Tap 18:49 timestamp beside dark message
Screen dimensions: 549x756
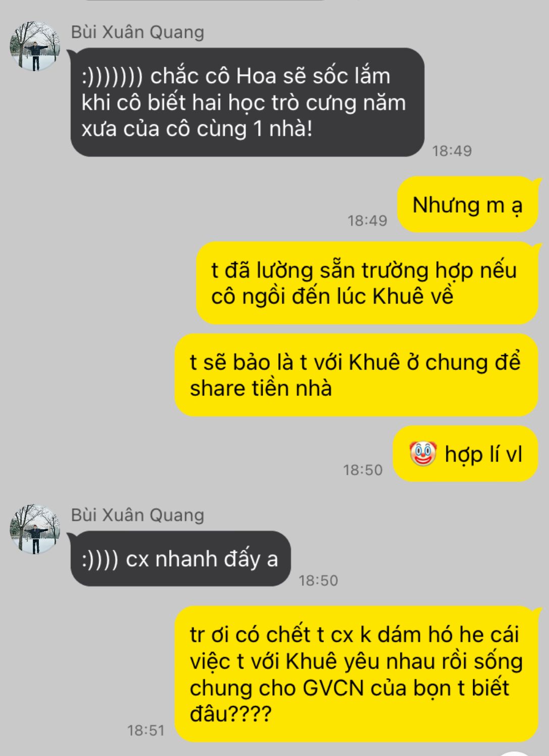tap(452, 150)
